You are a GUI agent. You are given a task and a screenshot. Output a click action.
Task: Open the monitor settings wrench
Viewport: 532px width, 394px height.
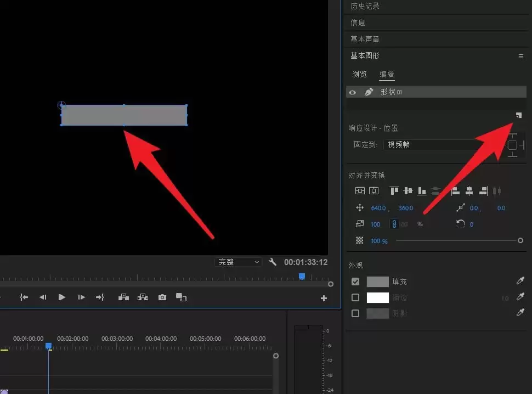273,262
